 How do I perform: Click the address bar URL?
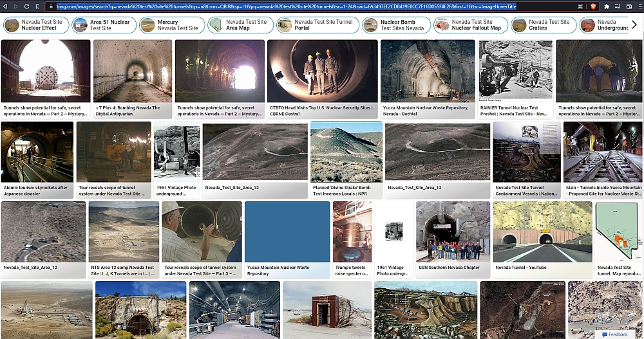[x=287, y=6]
